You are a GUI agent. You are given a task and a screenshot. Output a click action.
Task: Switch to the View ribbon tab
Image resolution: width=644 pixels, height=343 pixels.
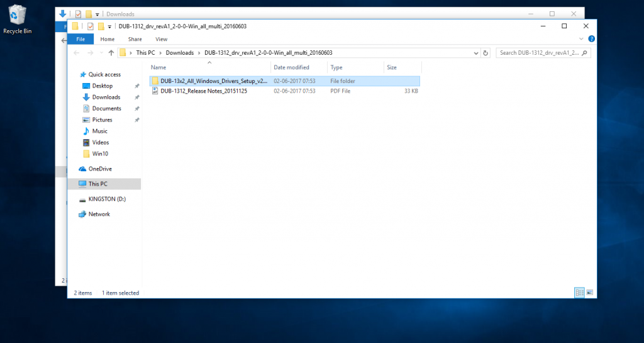coord(162,39)
